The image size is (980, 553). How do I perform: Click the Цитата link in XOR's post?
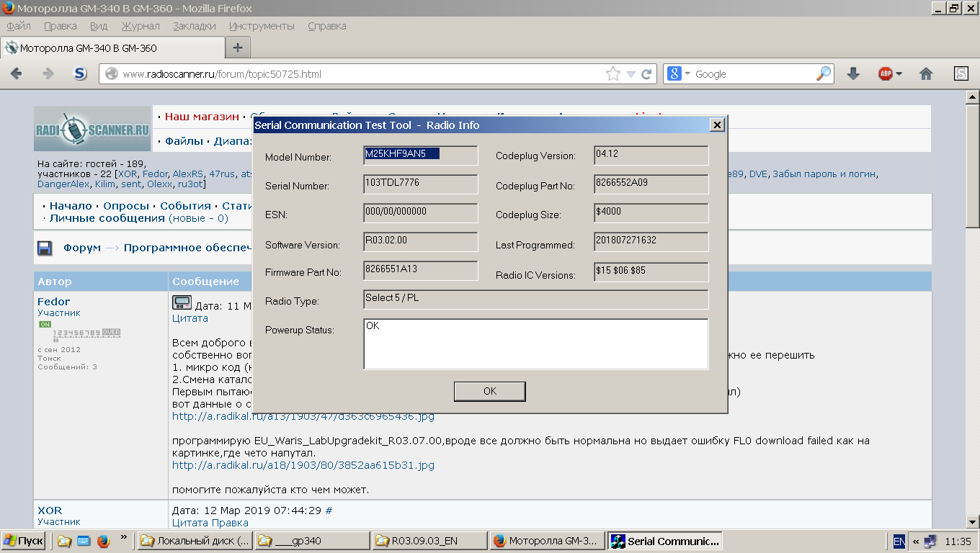tap(190, 523)
